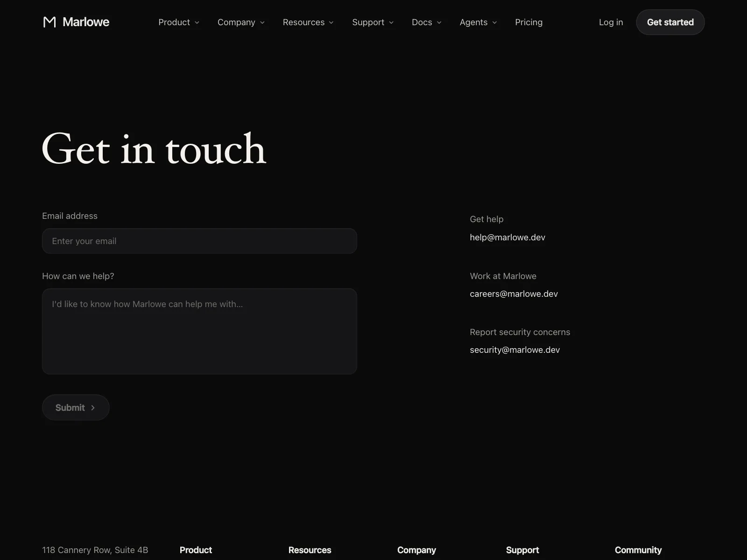
Task: Click the help@marlowe.dev email link
Action: (507, 237)
